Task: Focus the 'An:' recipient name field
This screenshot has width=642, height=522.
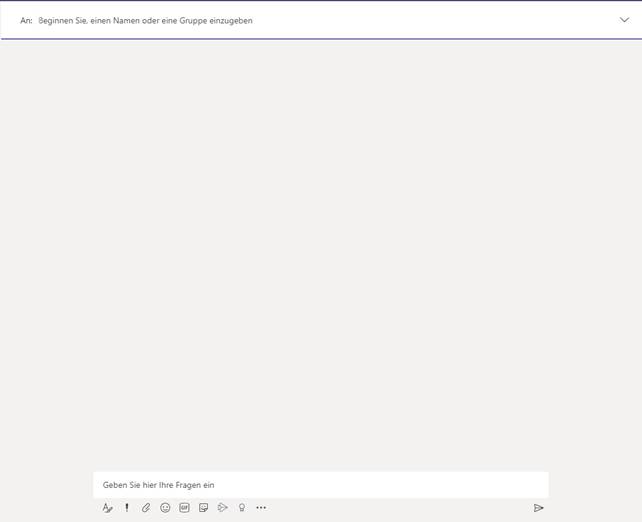Action: tap(319, 20)
